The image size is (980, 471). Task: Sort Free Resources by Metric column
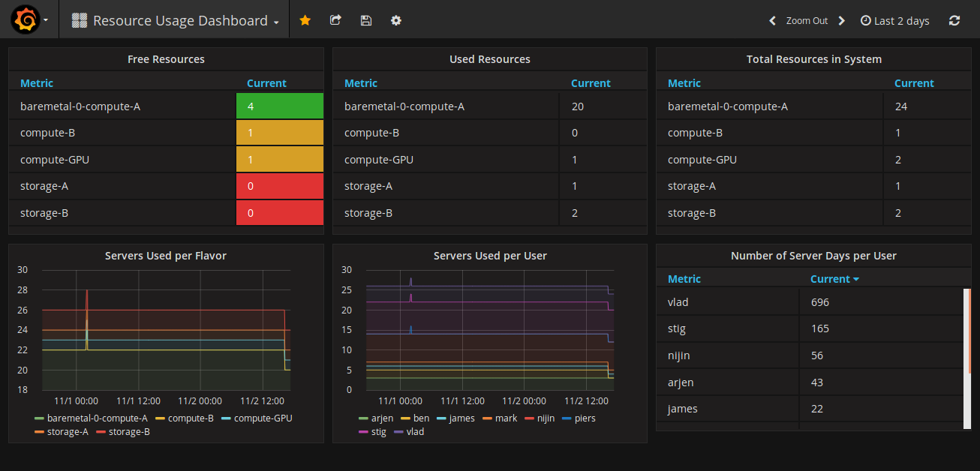pos(37,83)
